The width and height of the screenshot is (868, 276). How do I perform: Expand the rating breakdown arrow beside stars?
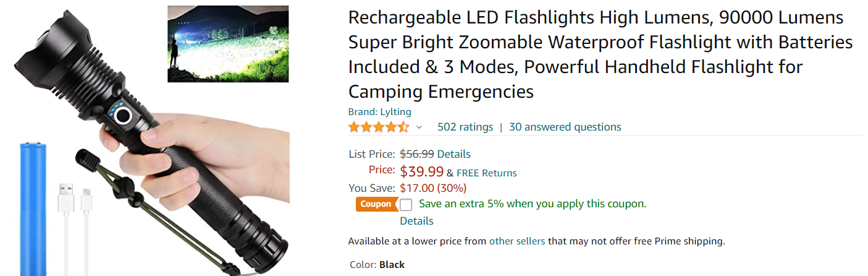[x=419, y=127]
